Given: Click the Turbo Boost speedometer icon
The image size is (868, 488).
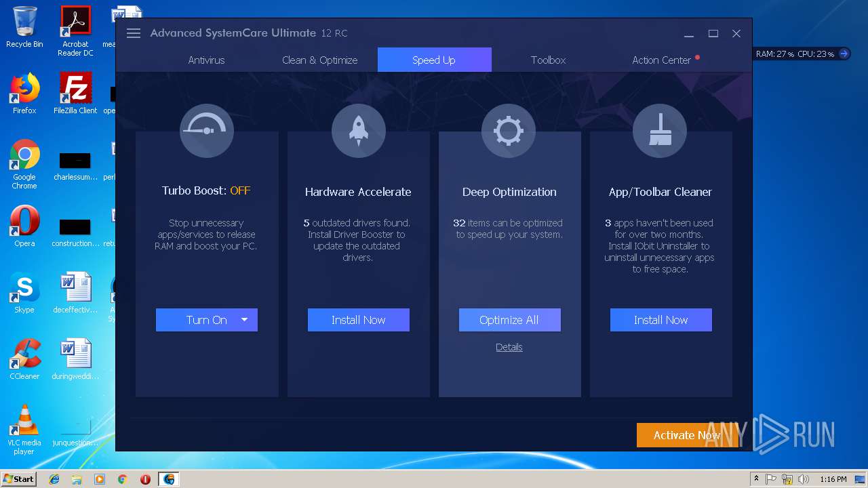Looking at the screenshot, I should pyautogui.click(x=207, y=131).
